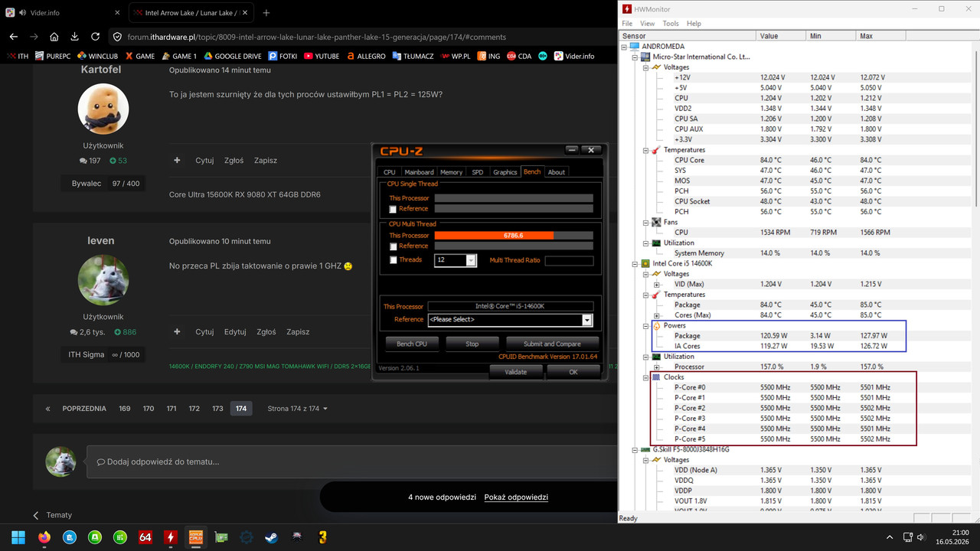Open the PUREPC bookmark
980x551 pixels.
[53, 56]
